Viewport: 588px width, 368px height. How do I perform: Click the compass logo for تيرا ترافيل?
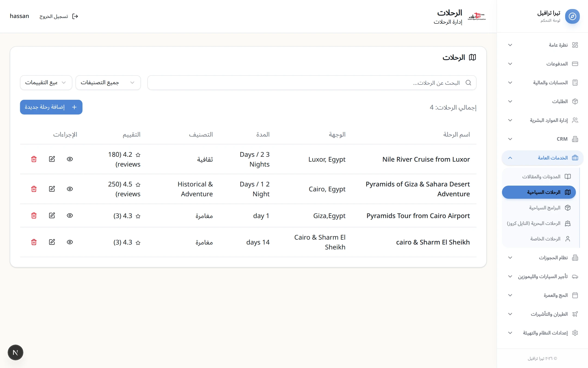coord(572,16)
